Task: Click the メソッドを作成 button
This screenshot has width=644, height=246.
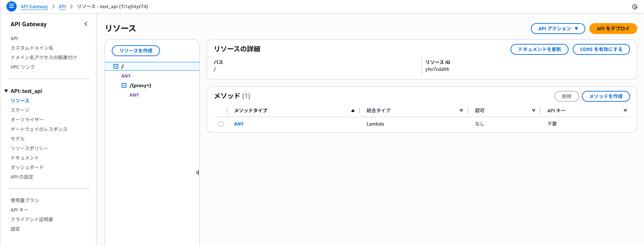Action: (x=606, y=96)
